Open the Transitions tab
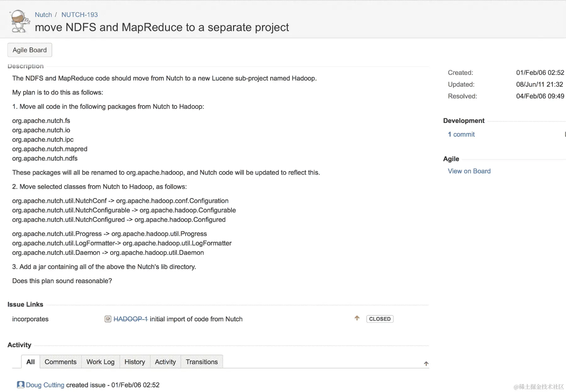The width and height of the screenshot is (566, 392). coord(202,362)
